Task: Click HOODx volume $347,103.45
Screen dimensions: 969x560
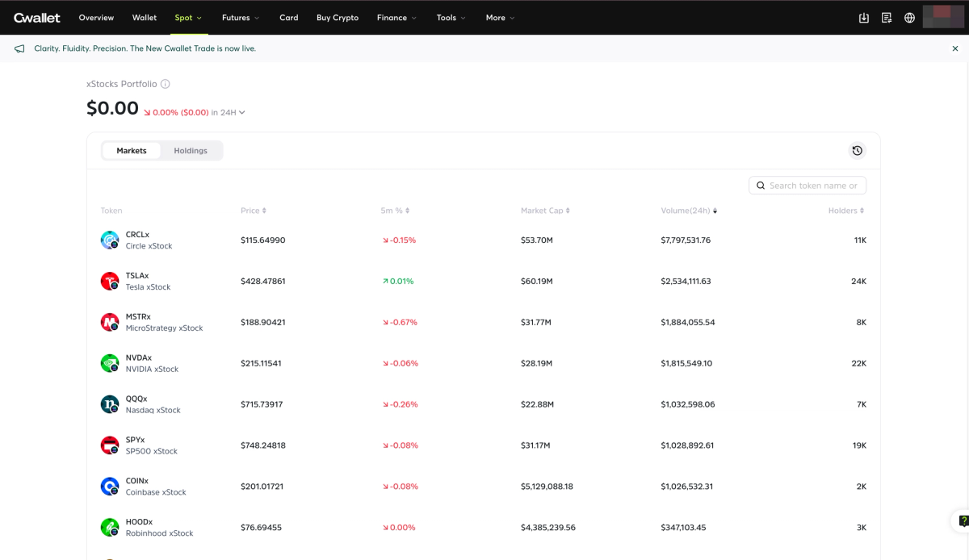Action: point(683,528)
